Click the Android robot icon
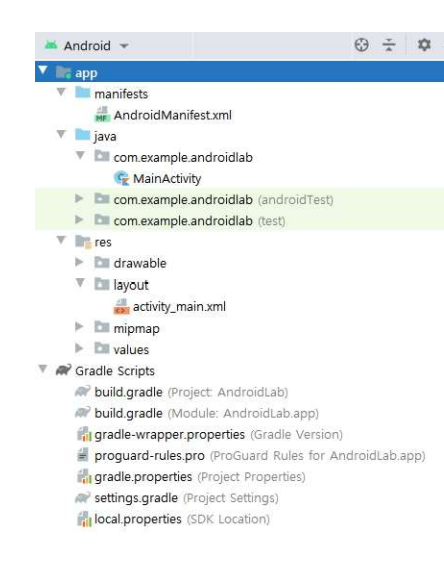Viewport: 444px width, 566px height. point(51,45)
